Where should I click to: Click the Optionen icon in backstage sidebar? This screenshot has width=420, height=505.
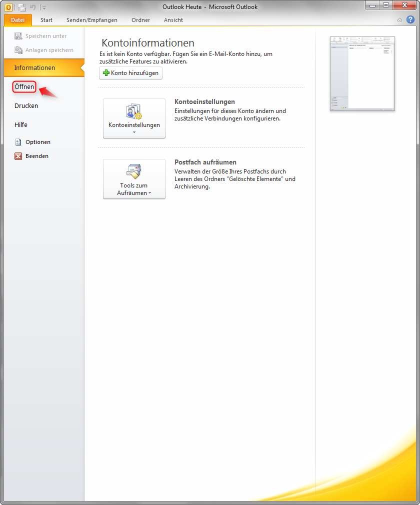click(17, 142)
